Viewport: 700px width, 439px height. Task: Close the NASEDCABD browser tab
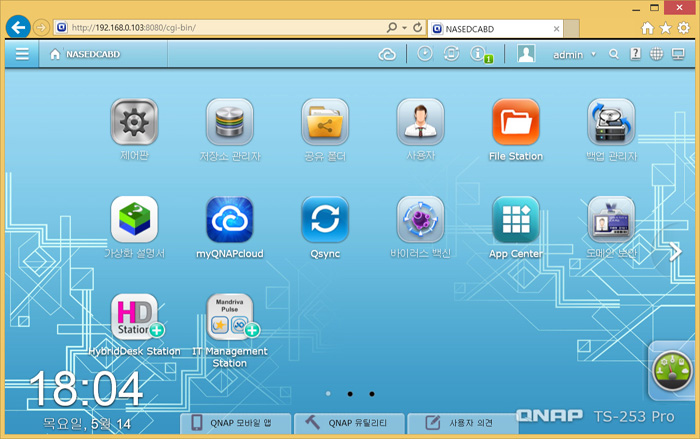coord(556,29)
